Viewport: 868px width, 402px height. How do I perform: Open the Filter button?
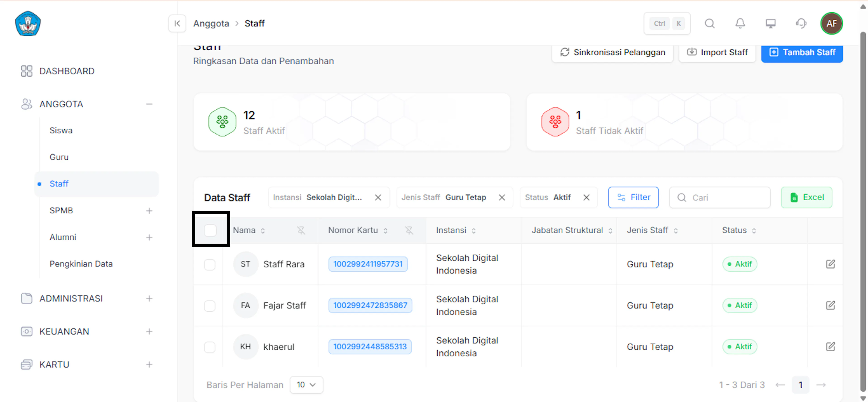click(x=633, y=197)
